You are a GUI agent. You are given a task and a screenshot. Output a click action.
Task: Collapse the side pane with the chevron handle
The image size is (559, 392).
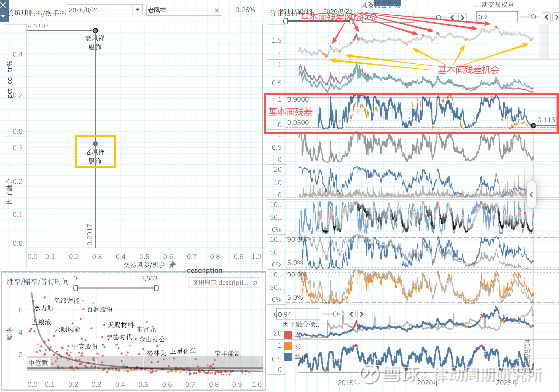[x=531, y=195]
